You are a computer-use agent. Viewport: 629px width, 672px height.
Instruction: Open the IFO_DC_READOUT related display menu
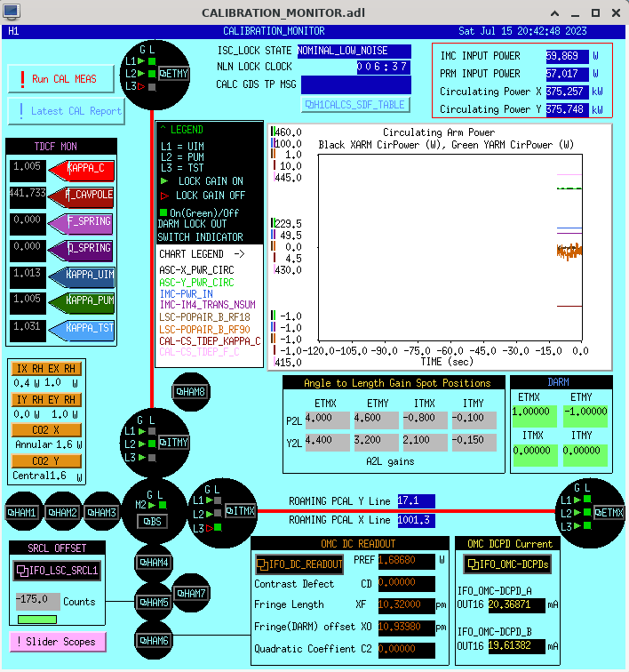click(299, 564)
